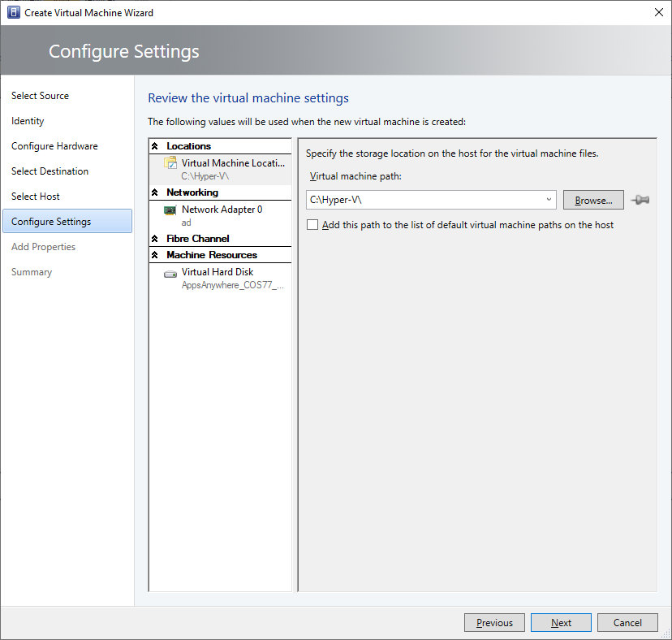Click the pin icon beside Browse
672x640 pixels.
[x=640, y=200]
